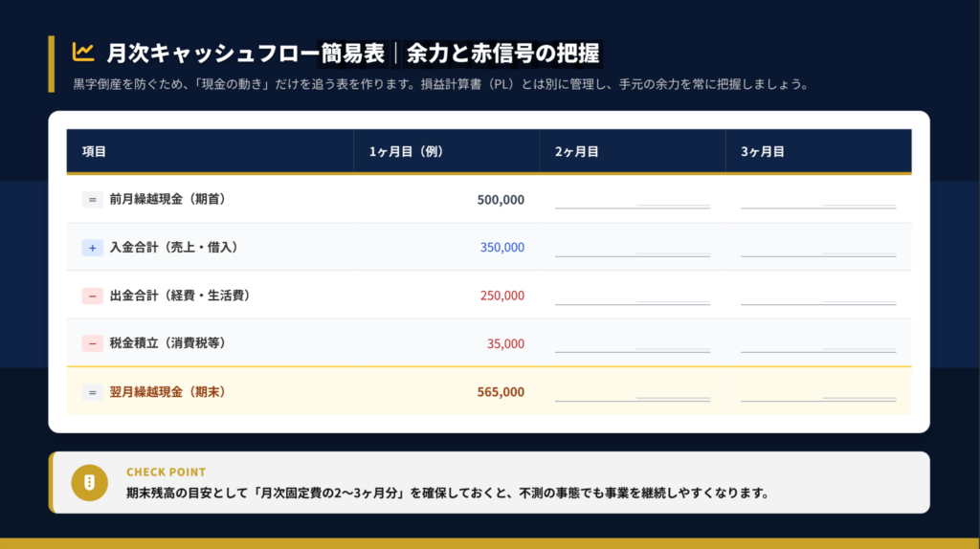Select the 1ヶ月目（例） column header
The width and height of the screenshot is (980, 549).
(406, 152)
